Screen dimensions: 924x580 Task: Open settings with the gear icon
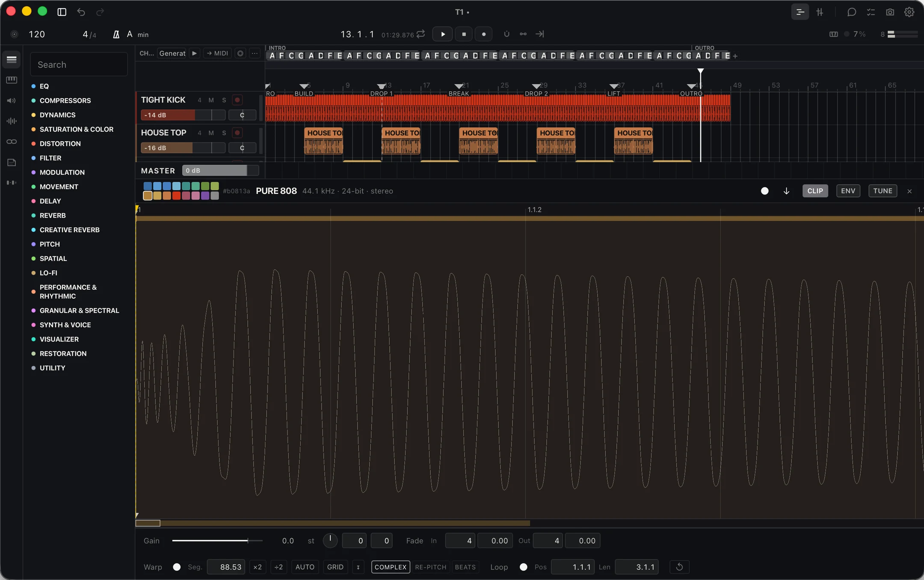tap(909, 12)
